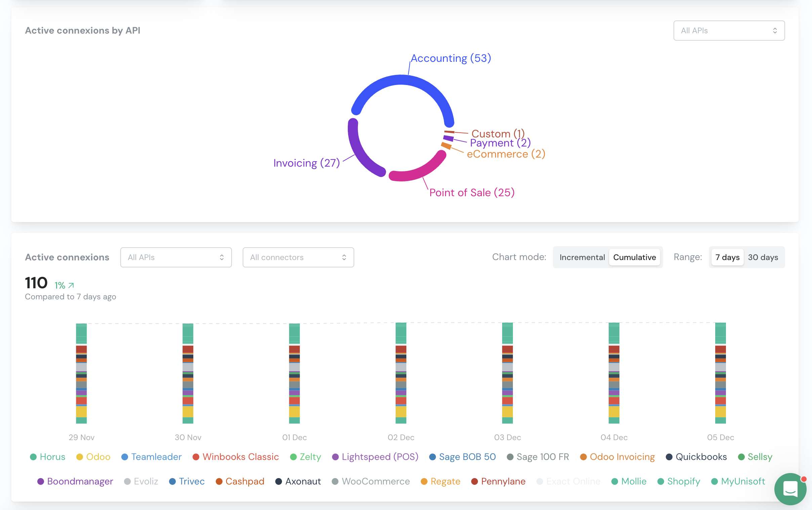The height and width of the screenshot is (510, 812).
Task: Click the Odoo yellow legend marker
Action: pos(80,457)
